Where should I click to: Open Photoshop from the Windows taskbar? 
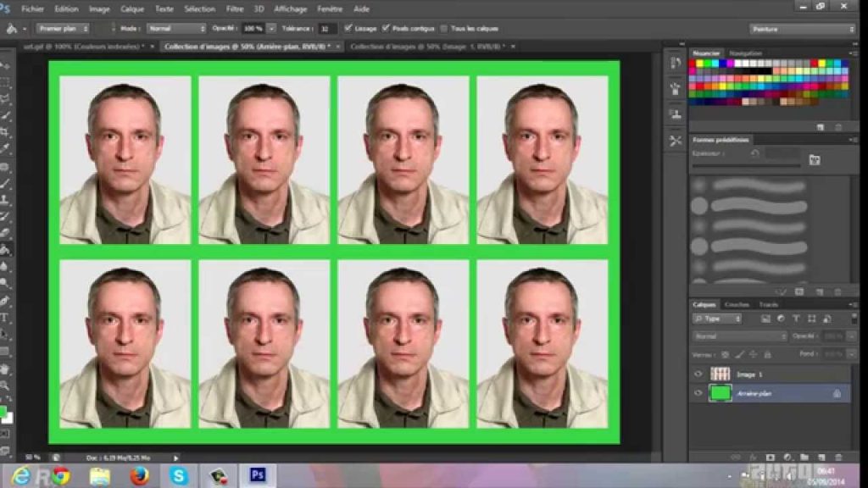[258, 475]
